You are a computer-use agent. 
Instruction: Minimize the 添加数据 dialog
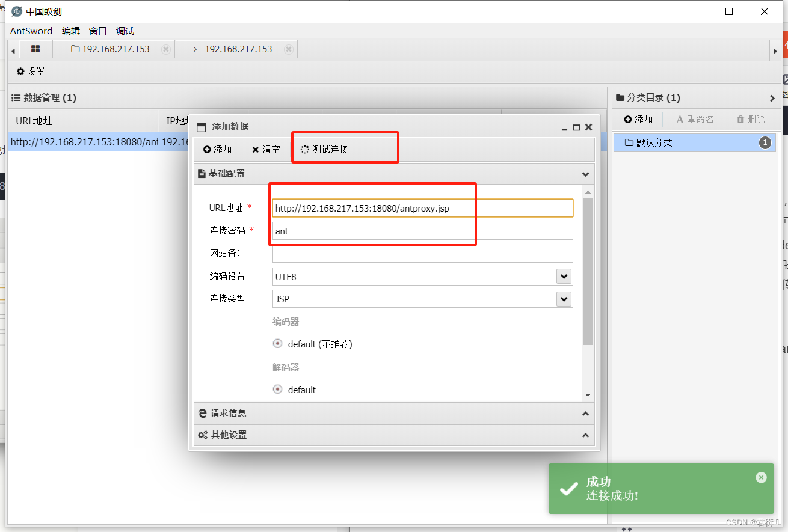(564, 127)
